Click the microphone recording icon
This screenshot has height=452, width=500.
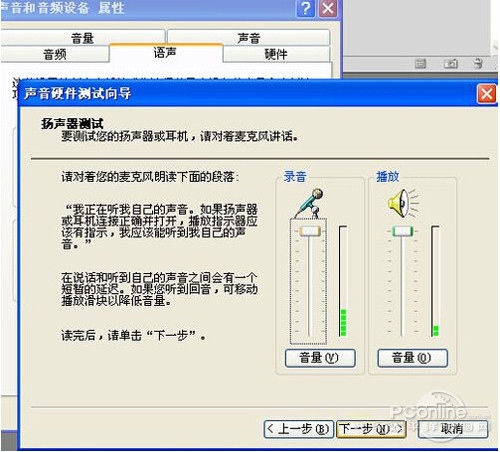(x=309, y=203)
